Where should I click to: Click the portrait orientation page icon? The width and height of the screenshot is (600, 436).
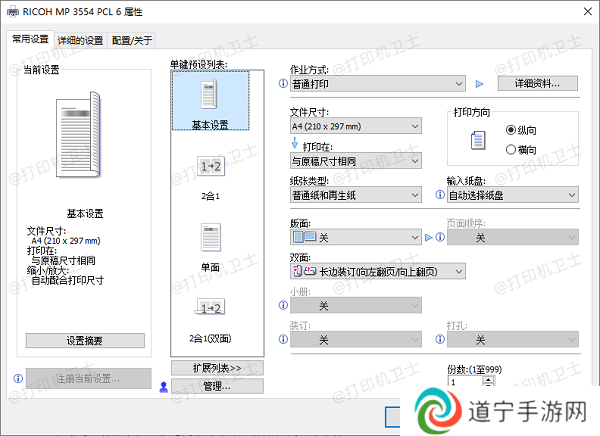(478, 140)
